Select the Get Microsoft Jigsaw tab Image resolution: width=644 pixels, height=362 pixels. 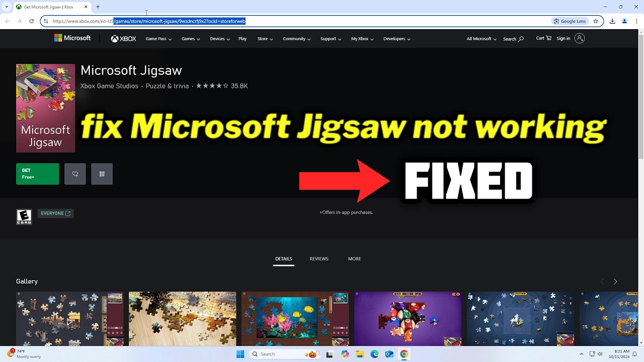[52, 7]
